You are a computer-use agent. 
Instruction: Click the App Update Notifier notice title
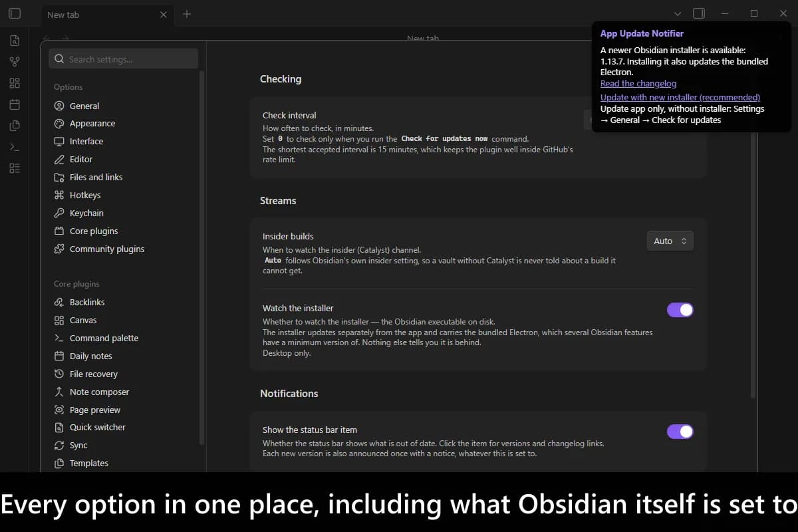pos(642,33)
